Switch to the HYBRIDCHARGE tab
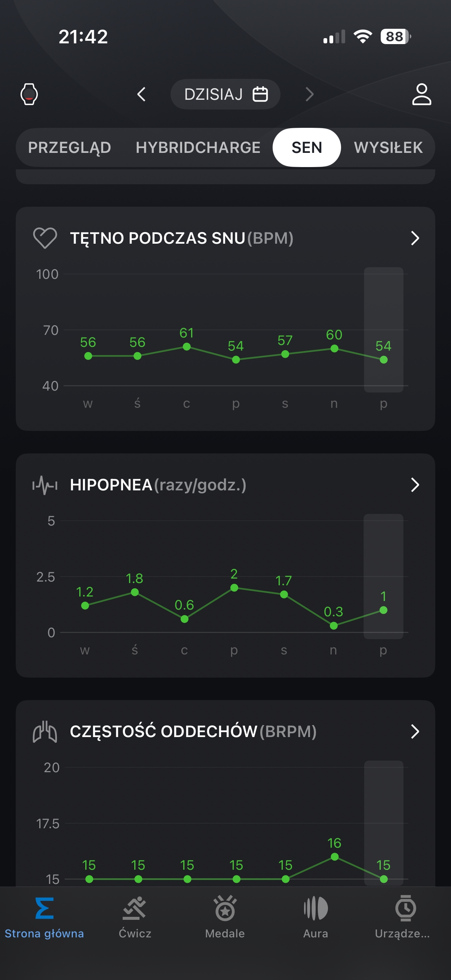This screenshot has width=451, height=980. click(x=198, y=148)
